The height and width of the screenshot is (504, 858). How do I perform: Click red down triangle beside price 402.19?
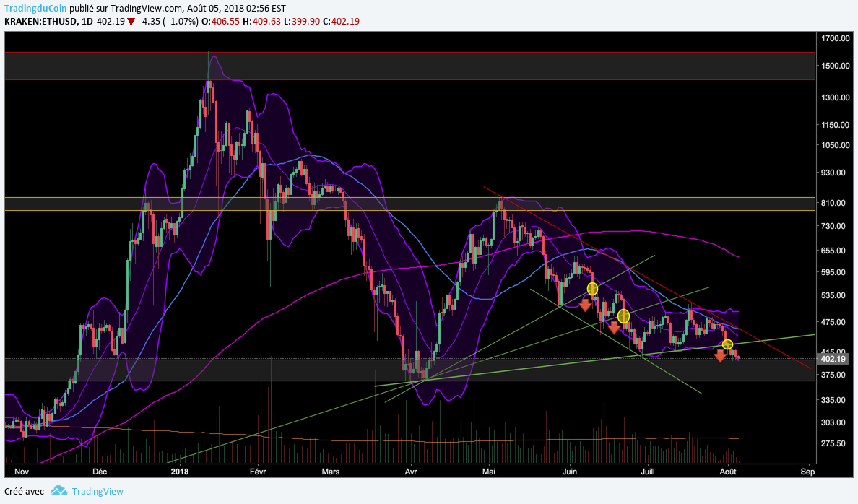[x=131, y=22]
